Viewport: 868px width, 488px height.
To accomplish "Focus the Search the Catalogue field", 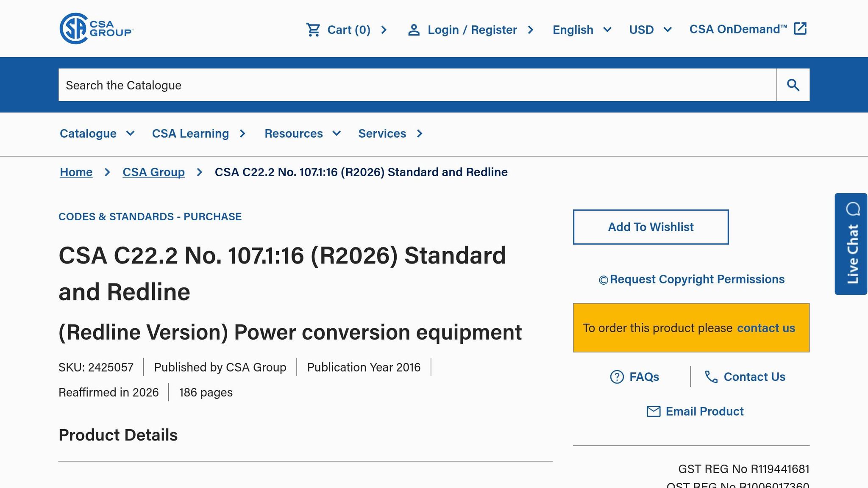I will 417,85.
